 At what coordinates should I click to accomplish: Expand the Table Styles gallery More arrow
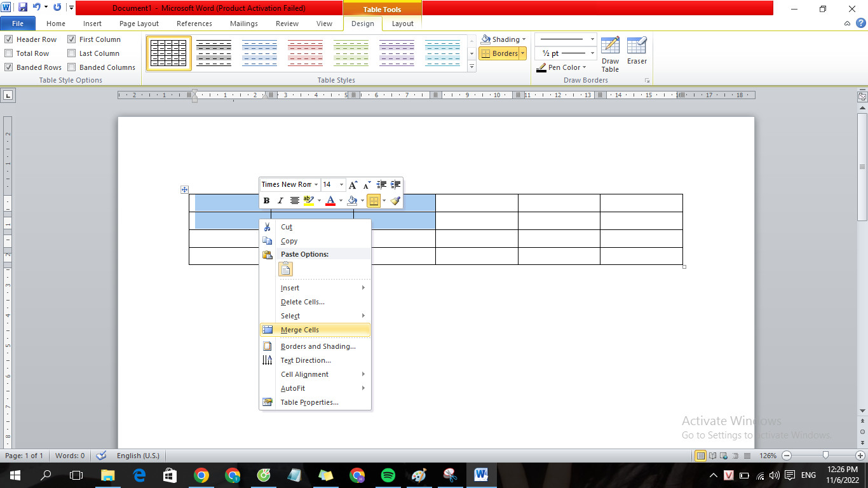[x=471, y=67]
